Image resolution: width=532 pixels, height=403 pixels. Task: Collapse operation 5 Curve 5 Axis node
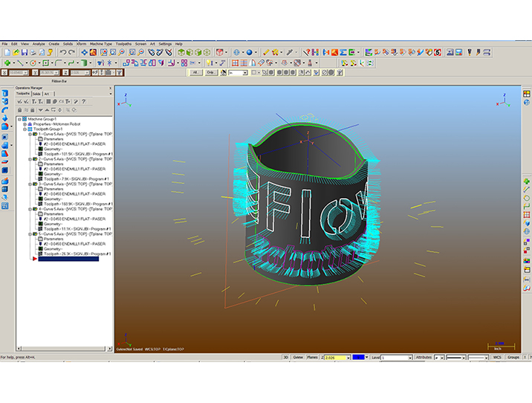pos(30,234)
